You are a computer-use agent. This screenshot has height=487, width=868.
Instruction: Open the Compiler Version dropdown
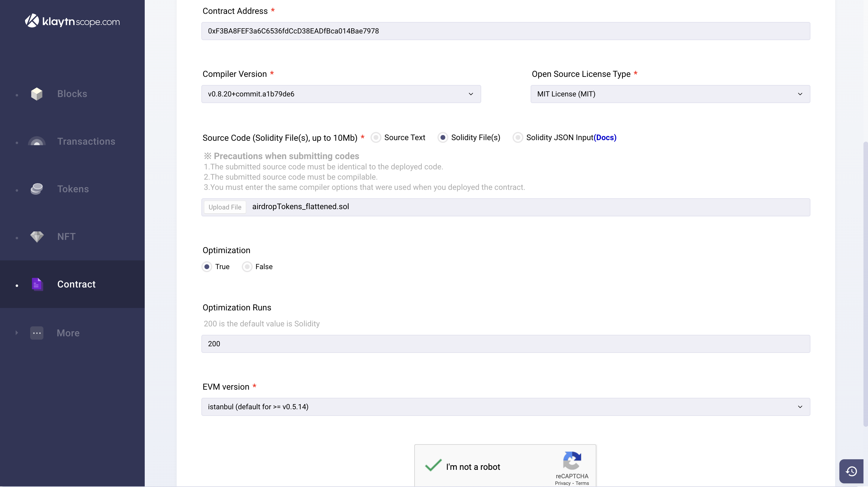(341, 94)
